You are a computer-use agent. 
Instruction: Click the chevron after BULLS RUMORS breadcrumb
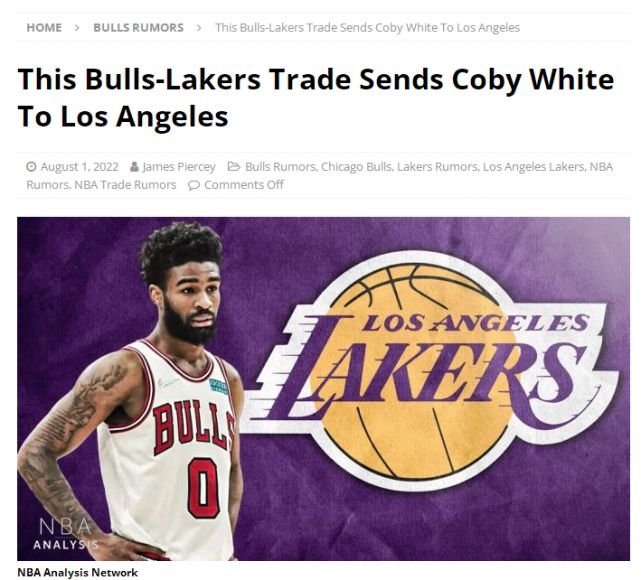[199, 28]
